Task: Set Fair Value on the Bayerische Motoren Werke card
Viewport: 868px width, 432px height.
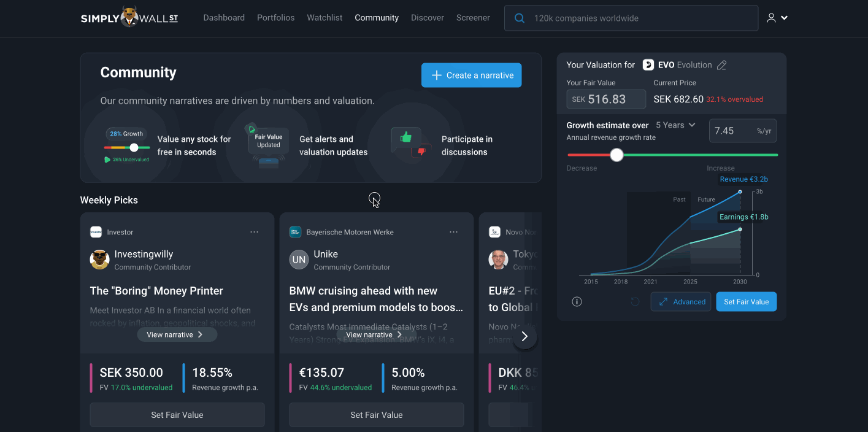Action: click(x=377, y=415)
